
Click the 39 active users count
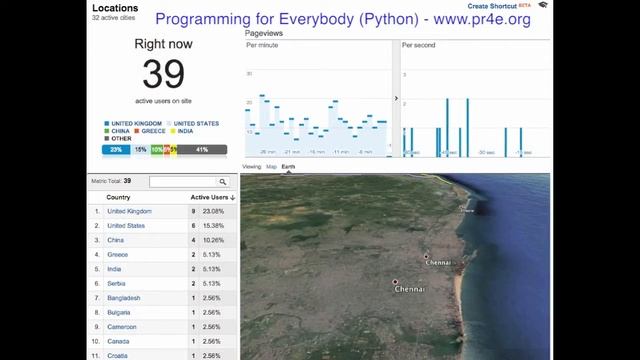pyautogui.click(x=163, y=74)
